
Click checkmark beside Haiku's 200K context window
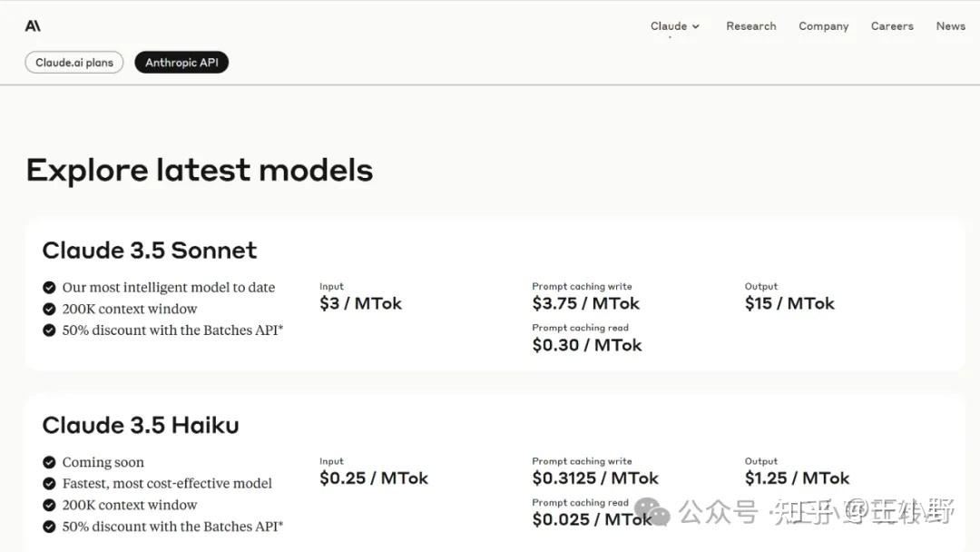click(49, 505)
